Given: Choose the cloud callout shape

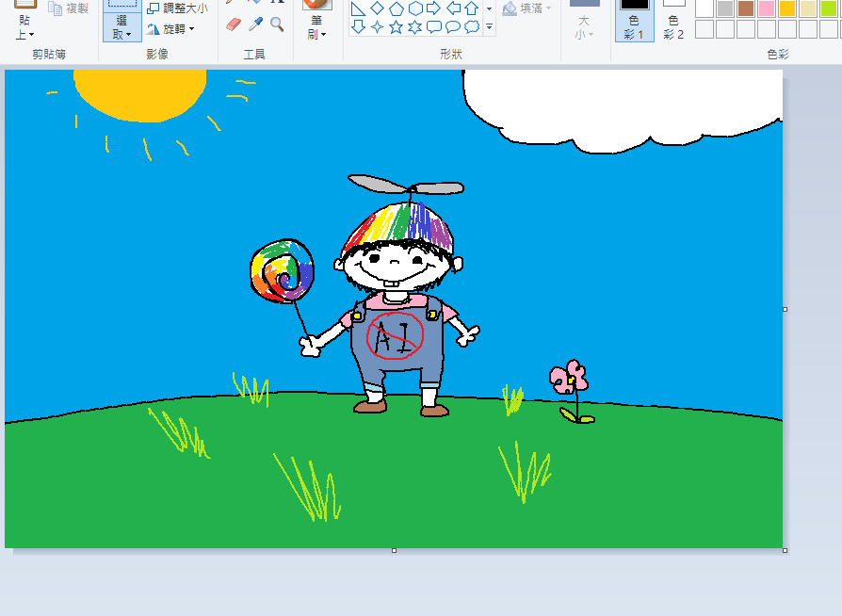Looking at the screenshot, I should (472, 27).
